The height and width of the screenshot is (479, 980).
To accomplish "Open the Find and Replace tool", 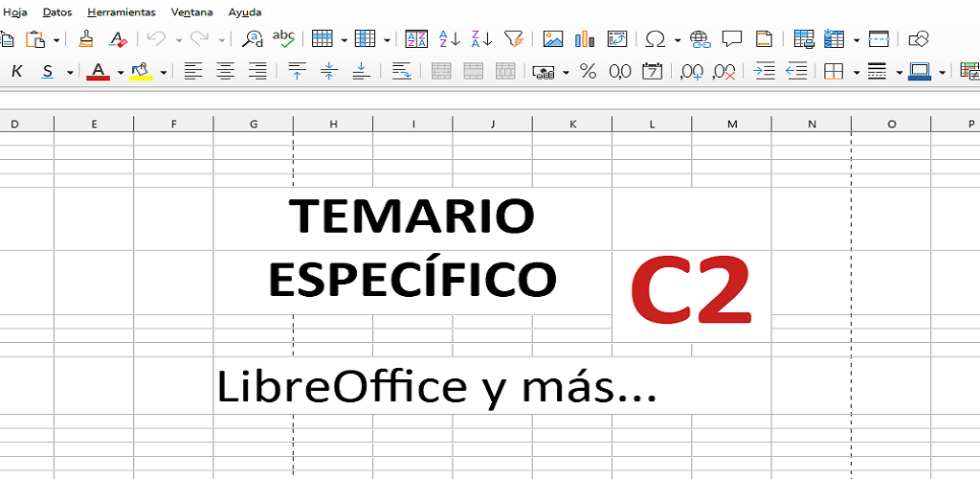I will coord(253,39).
